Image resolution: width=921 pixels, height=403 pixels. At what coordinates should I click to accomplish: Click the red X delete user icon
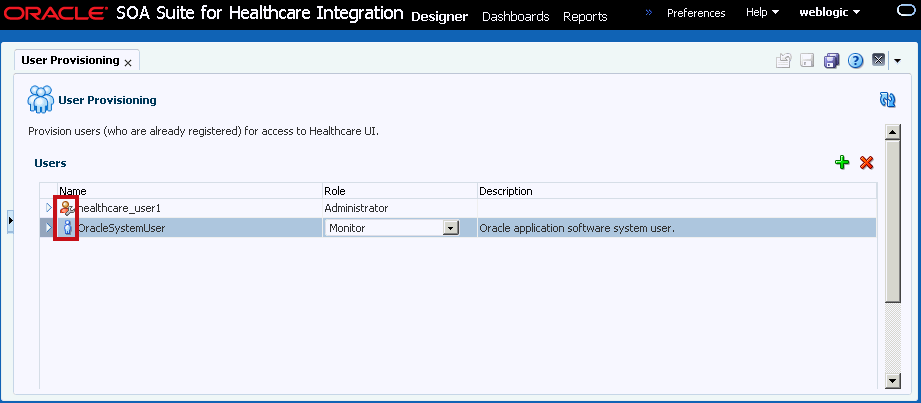866,163
